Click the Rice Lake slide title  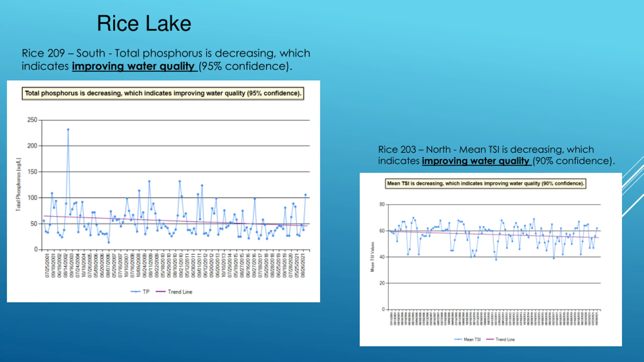pyautogui.click(x=144, y=23)
